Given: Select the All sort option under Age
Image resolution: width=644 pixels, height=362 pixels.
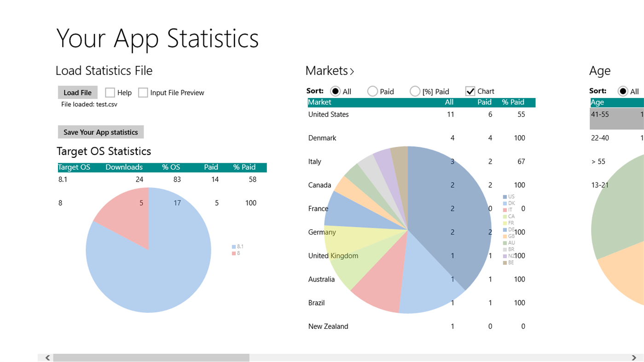Looking at the screenshot, I should tap(623, 91).
